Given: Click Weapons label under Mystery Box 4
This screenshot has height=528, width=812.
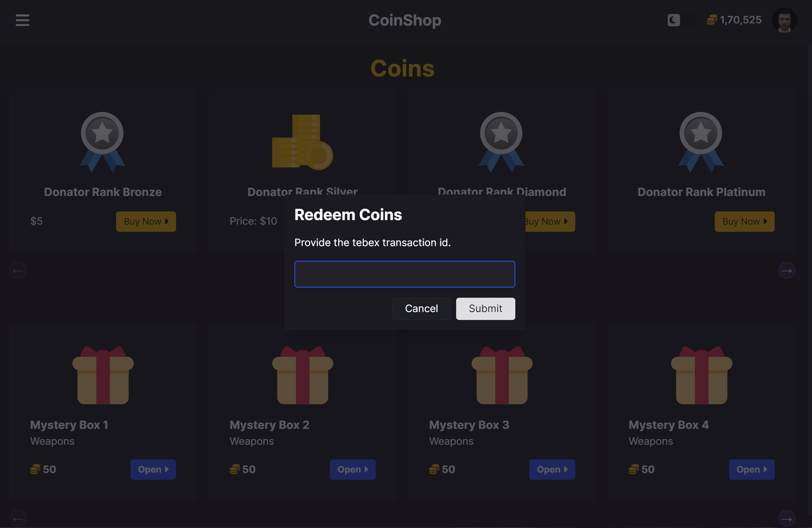Looking at the screenshot, I should tap(651, 441).
